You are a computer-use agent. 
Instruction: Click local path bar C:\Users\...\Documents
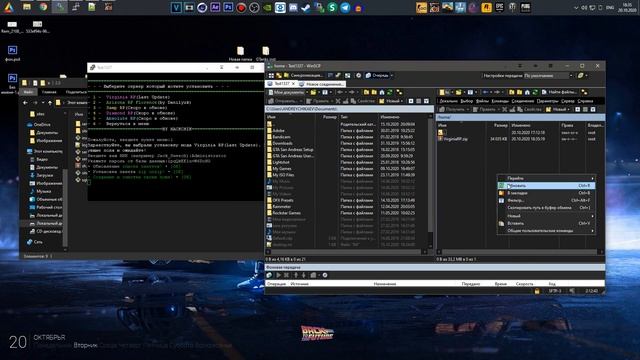pyautogui.click(x=349, y=109)
